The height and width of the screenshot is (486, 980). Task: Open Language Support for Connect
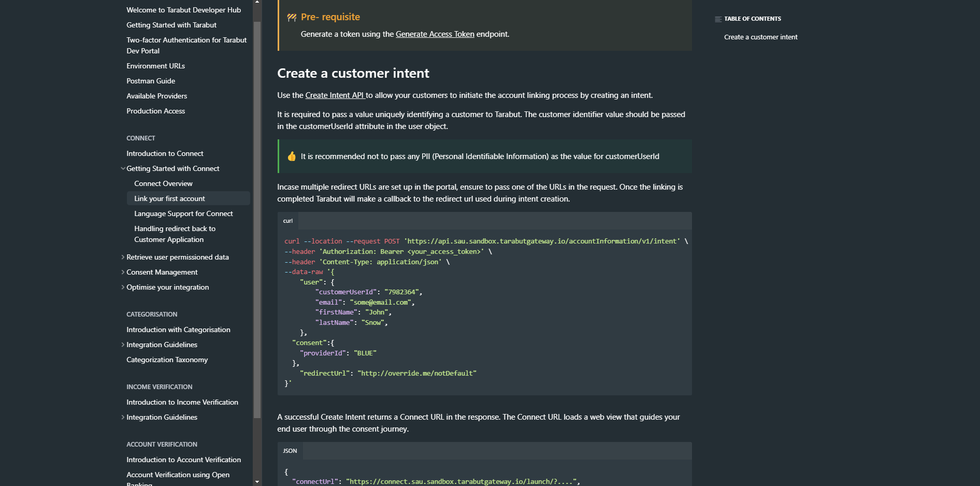pyautogui.click(x=183, y=213)
